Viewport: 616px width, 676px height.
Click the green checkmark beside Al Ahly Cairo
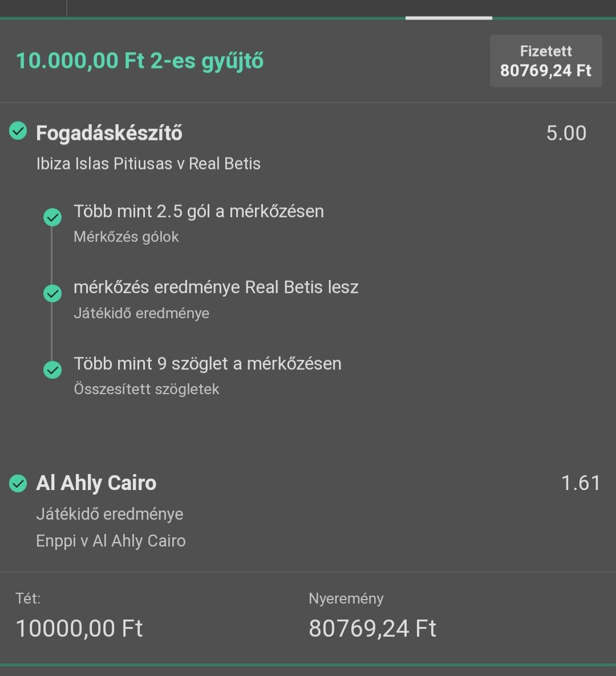pyautogui.click(x=18, y=483)
